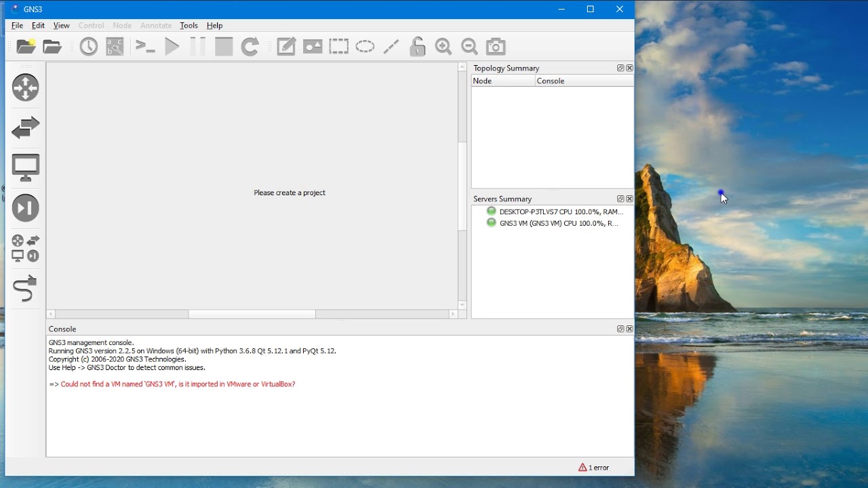Select the Draw an ellipse tool
This screenshot has height=488, width=868.
point(365,46)
